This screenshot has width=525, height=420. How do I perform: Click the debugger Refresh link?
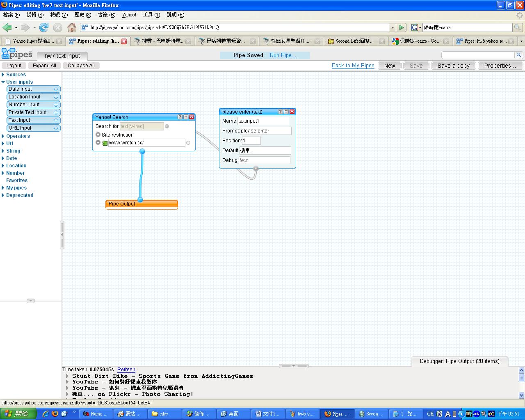126,370
